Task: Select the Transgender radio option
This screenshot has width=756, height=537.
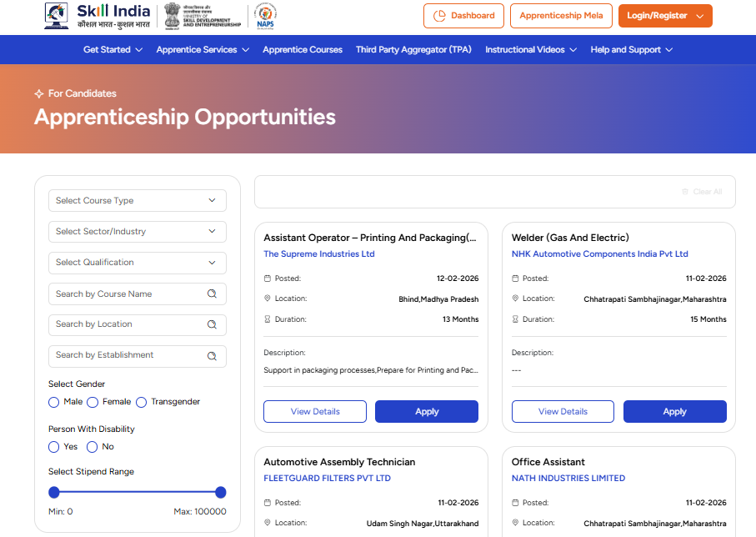Action: 142,402
